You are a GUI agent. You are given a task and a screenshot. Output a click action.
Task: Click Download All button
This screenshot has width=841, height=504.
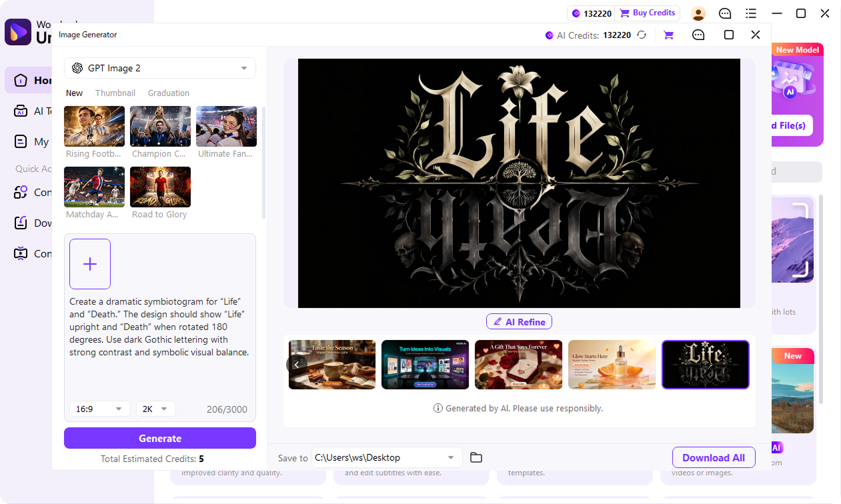[x=714, y=457]
